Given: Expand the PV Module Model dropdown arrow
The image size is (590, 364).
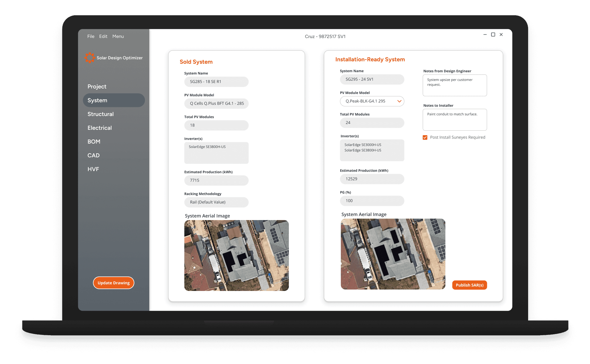Looking at the screenshot, I should point(399,101).
